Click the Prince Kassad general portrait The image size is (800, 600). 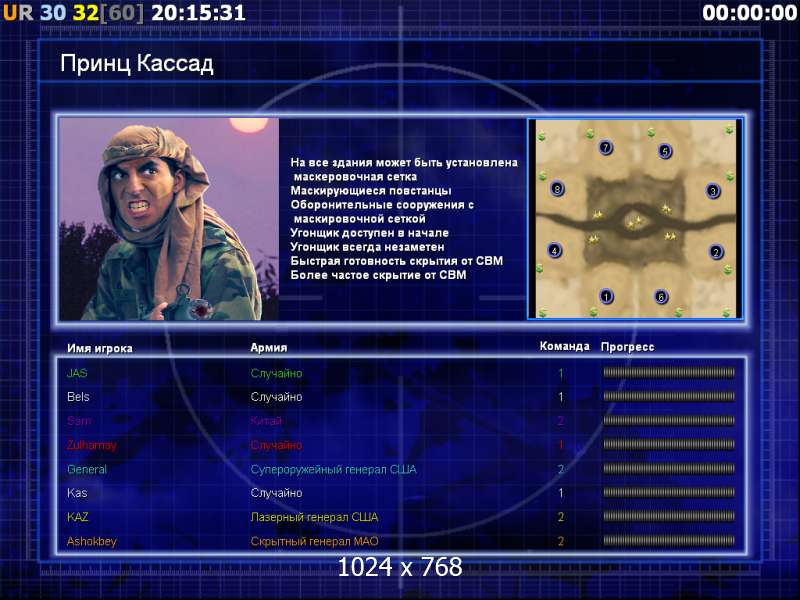pos(169,219)
